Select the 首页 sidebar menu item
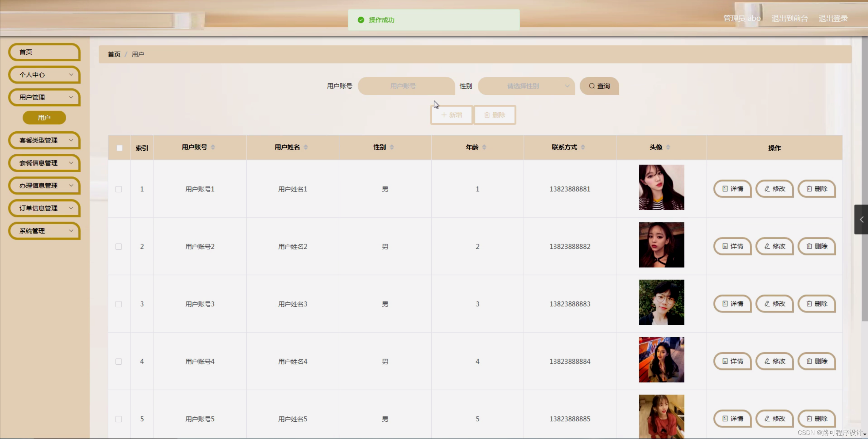The image size is (868, 439). pos(44,52)
